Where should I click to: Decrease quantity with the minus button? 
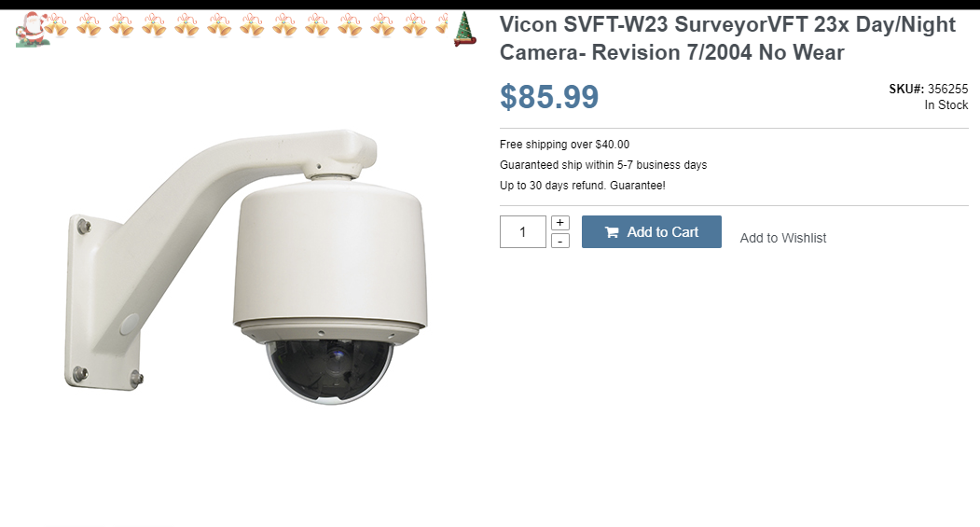[560, 241]
